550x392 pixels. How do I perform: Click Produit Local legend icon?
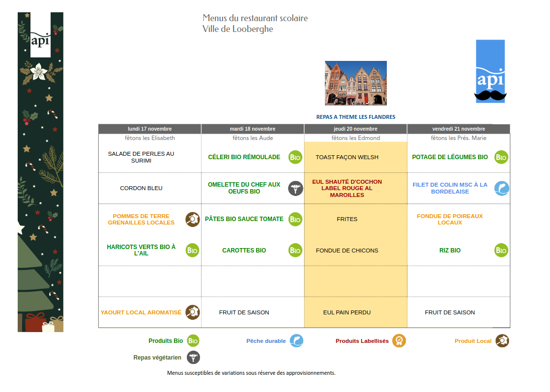pos(502,341)
